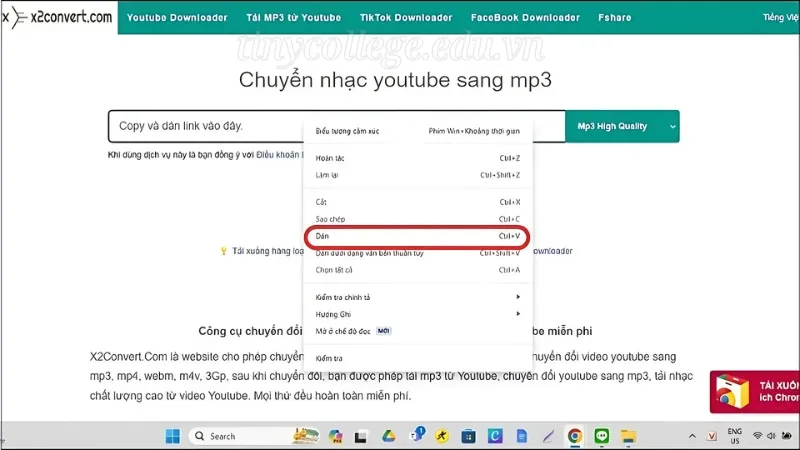The width and height of the screenshot is (800, 450).
Task: Open Điều khoản terms link
Action: pyautogui.click(x=280, y=155)
